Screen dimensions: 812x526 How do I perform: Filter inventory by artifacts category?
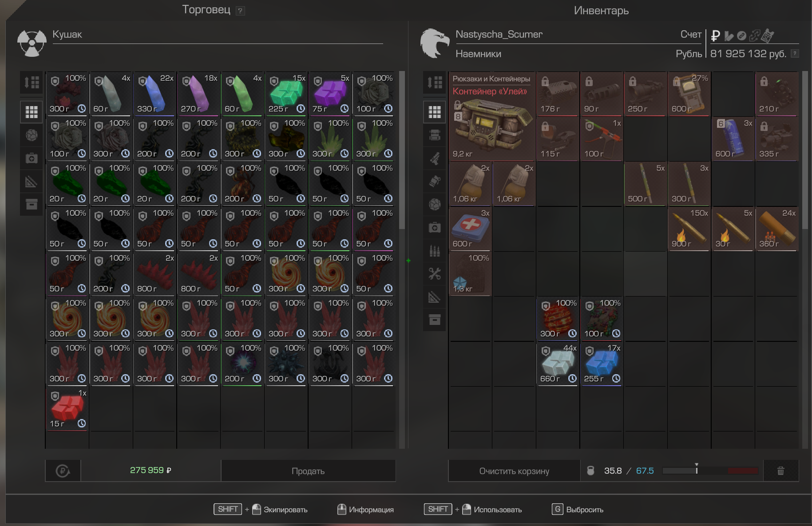tap(435, 204)
